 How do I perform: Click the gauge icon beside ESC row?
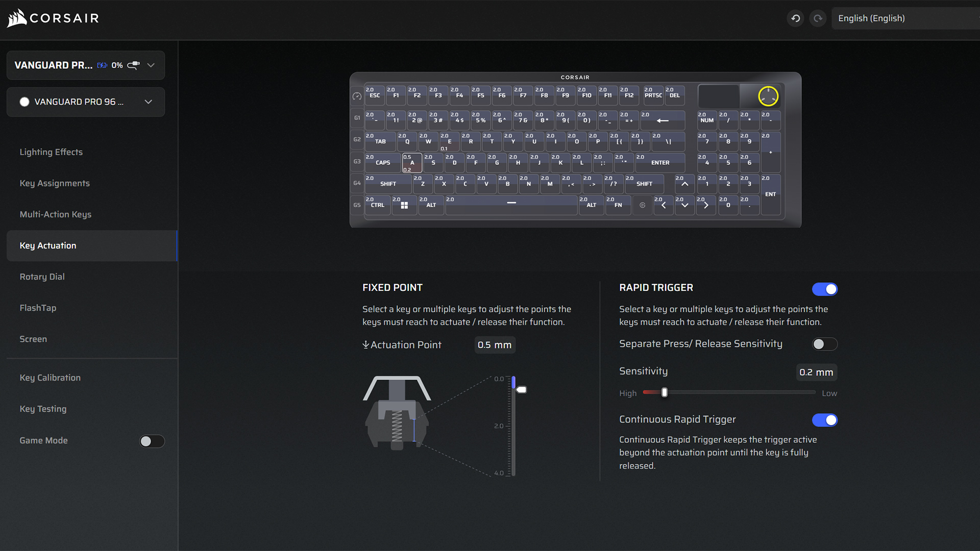coord(357,96)
